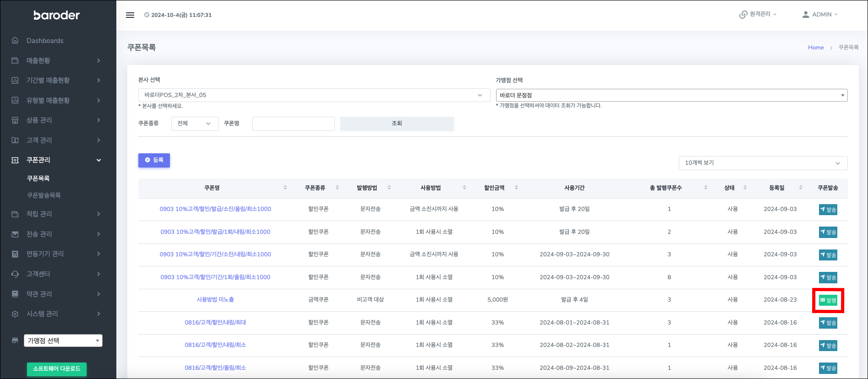The height and width of the screenshot is (379, 868).
Task: Click the 고객센터 headset icon
Action: [x=15, y=274]
